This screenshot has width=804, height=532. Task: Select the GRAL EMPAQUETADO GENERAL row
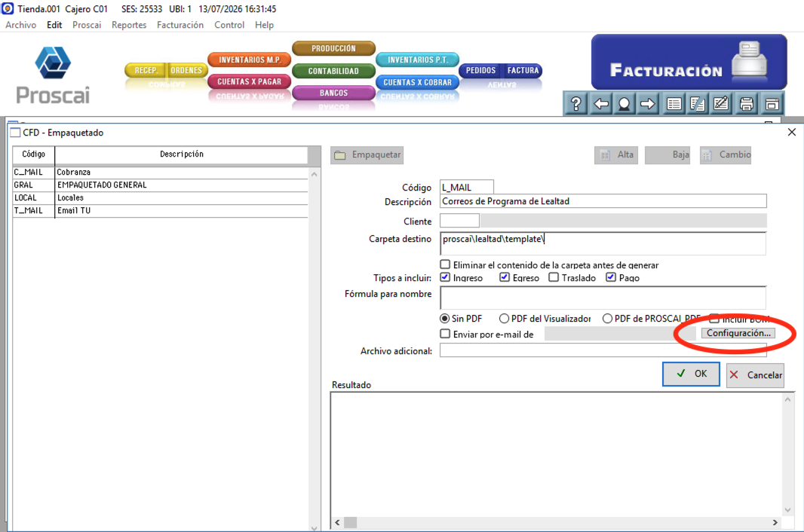(x=161, y=185)
